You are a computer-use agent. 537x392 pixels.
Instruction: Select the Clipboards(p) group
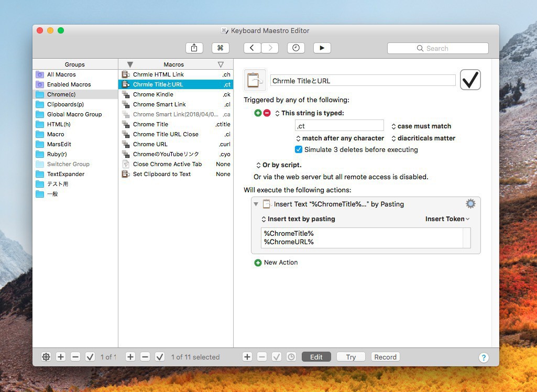(65, 104)
